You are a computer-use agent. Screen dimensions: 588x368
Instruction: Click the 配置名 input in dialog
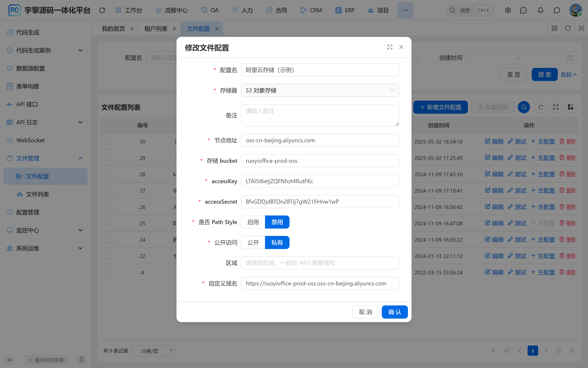320,70
